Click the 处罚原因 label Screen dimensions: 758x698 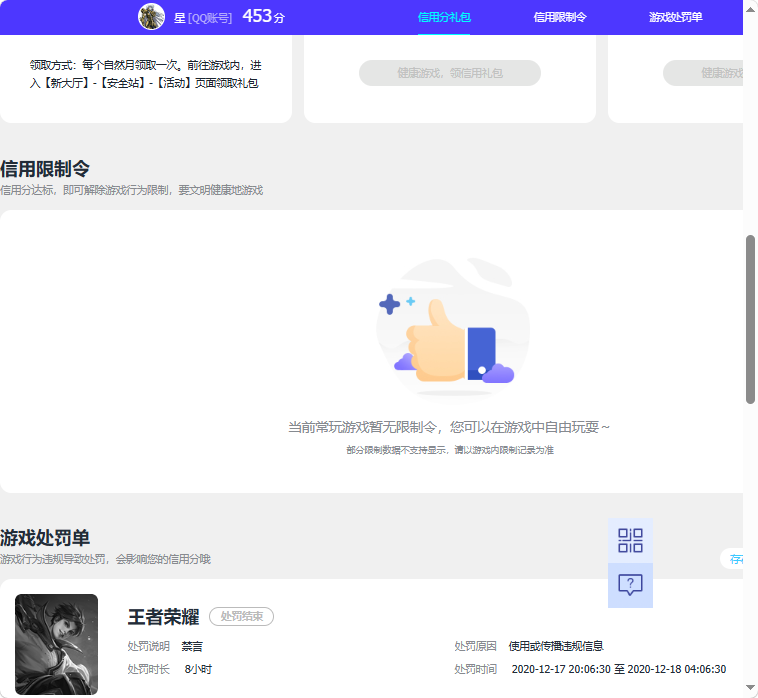[475, 646]
